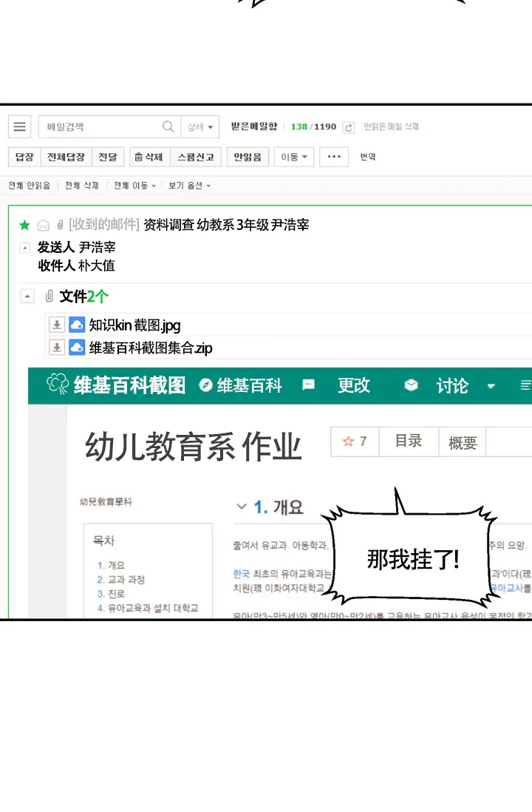Click the 답장 reply button
Viewport: 532px width, 812px height.
coord(24,157)
